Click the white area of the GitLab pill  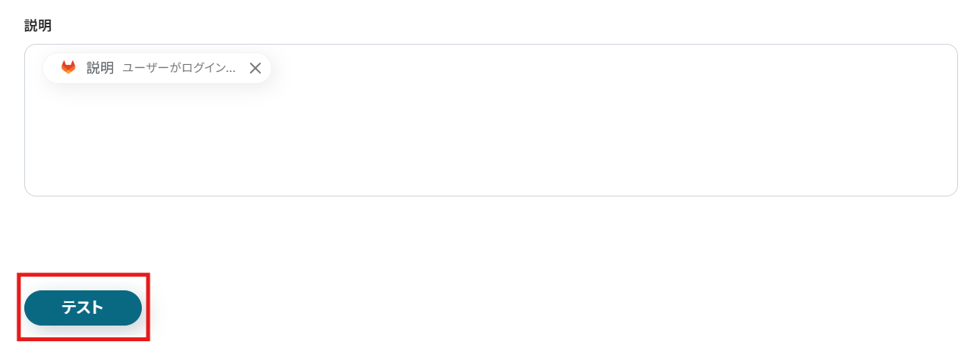(157, 68)
